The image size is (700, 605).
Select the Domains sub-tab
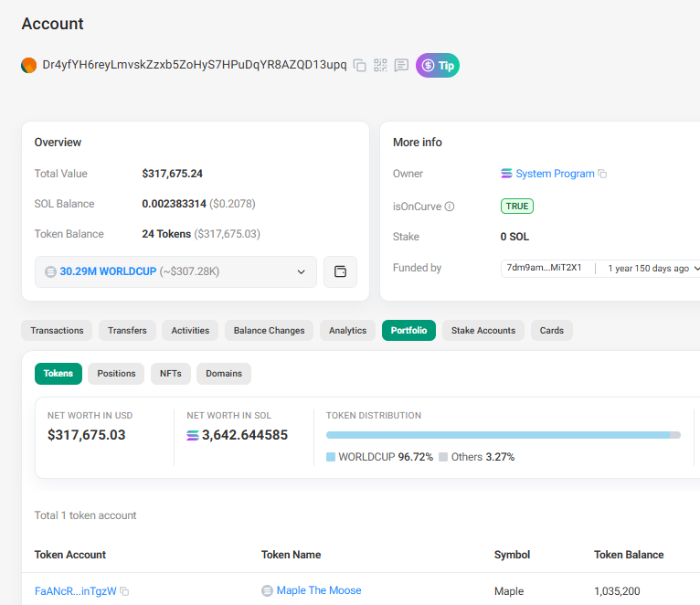(x=224, y=374)
